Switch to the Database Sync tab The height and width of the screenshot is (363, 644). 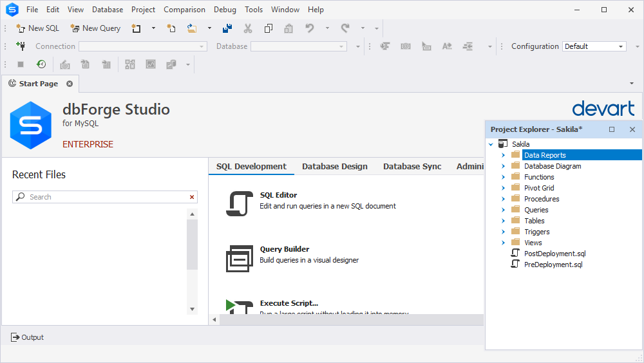click(412, 166)
